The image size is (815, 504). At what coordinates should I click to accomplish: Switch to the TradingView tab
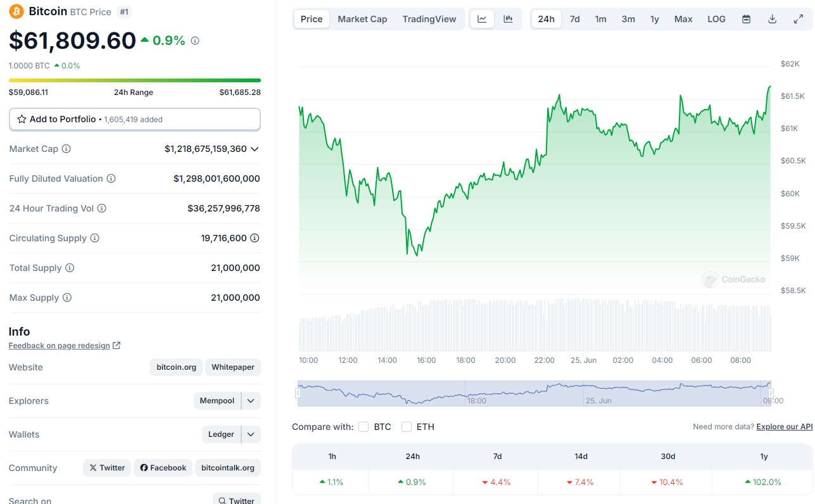(x=429, y=19)
